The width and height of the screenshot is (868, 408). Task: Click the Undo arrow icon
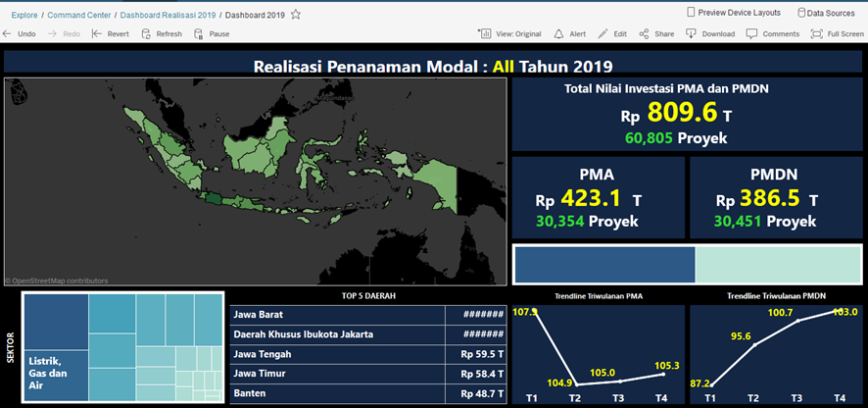coord(8,33)
